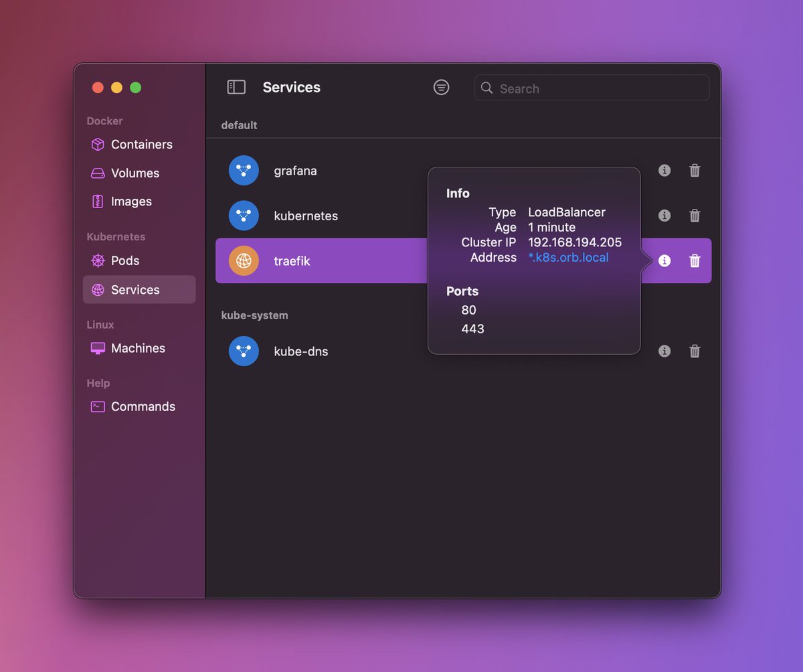Image resolution: width=803 pixels, height=672 pixels.
Task: Delete the kubernetes service
Action: [x=695, y=216]
